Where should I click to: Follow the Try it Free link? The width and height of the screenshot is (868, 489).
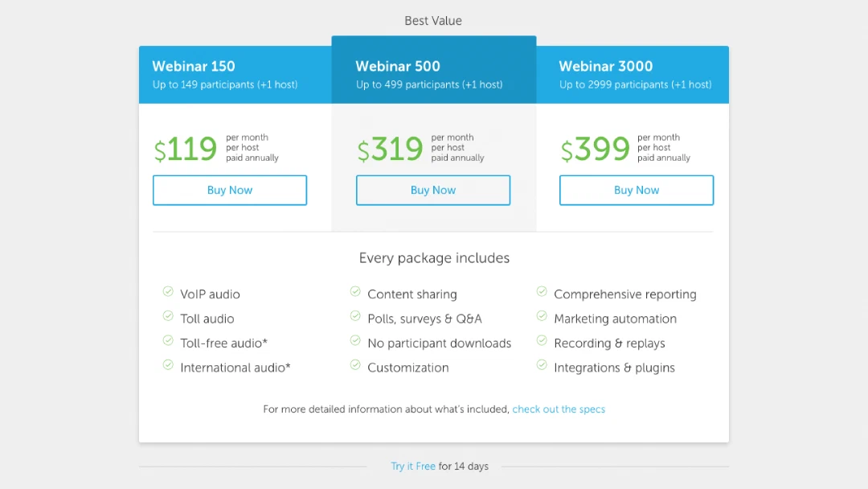(413, 466)
